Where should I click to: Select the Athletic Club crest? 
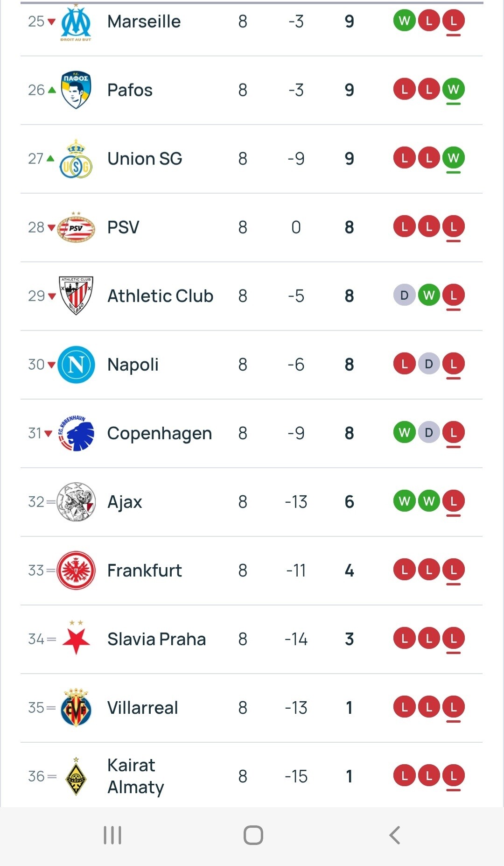[76, 296]
